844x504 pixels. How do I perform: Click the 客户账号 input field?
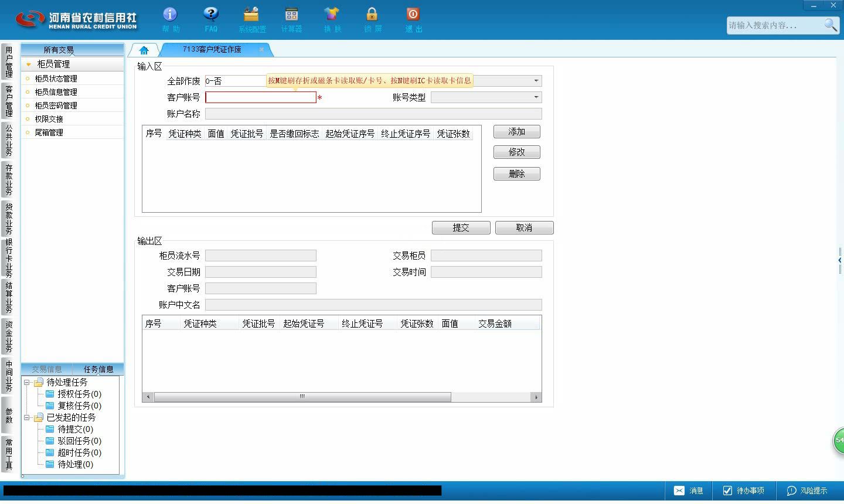pos(261,97)
